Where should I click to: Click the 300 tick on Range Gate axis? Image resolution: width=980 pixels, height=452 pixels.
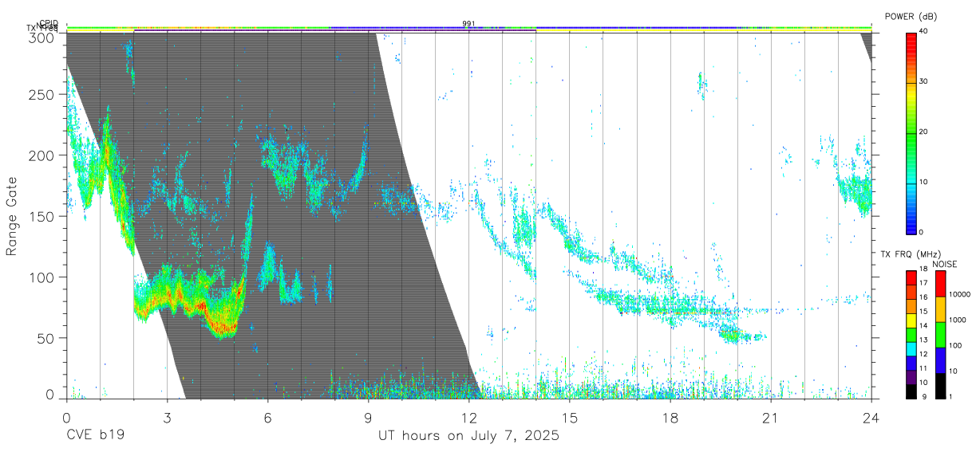(41, 37)
